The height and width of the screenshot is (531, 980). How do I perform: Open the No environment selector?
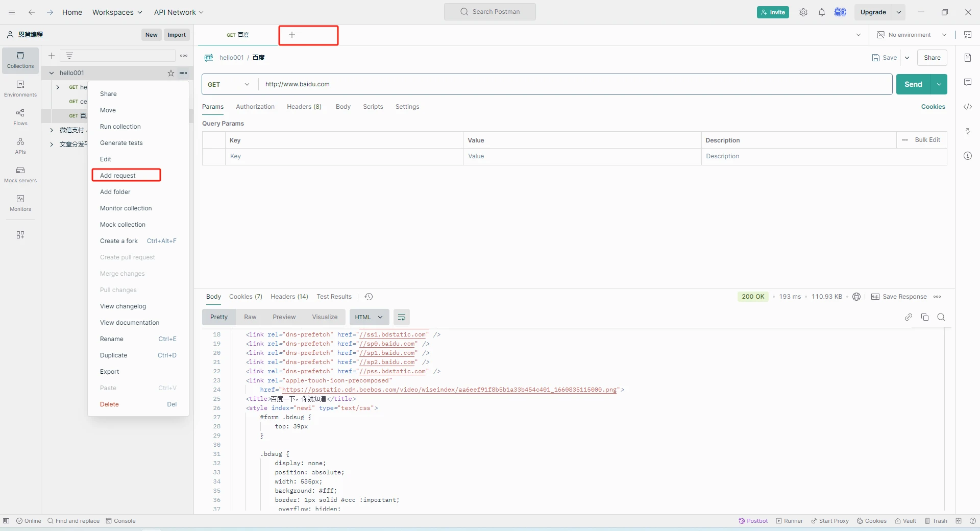coord(912,35)
